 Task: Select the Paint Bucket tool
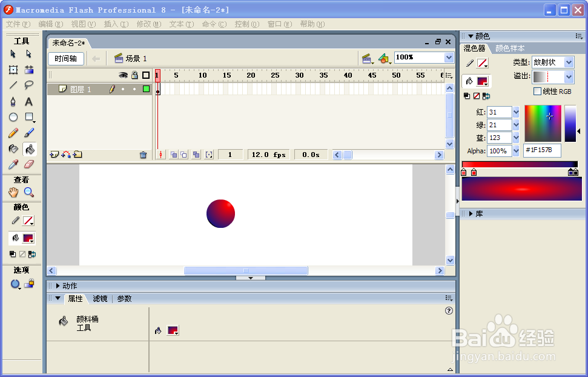point(29,149)
